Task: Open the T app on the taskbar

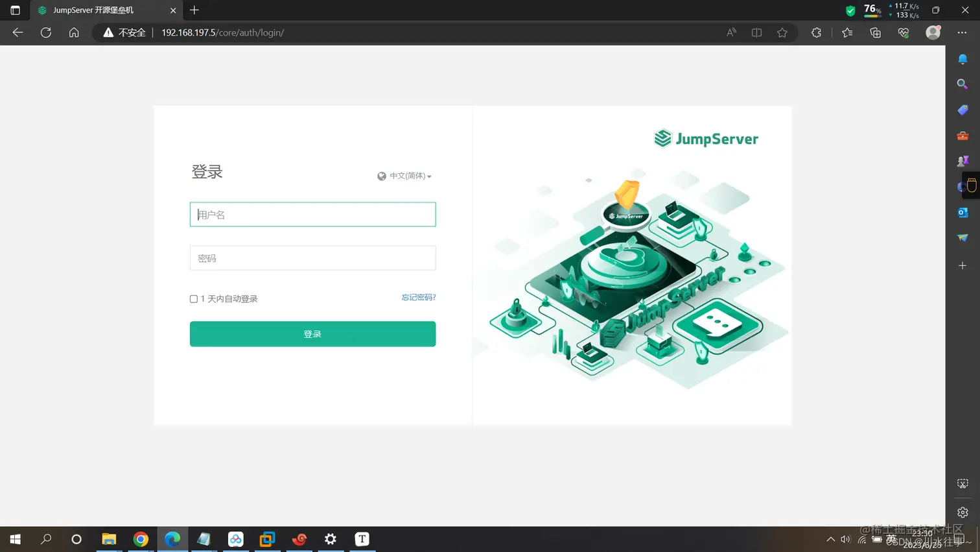Action: pos(362,539)
